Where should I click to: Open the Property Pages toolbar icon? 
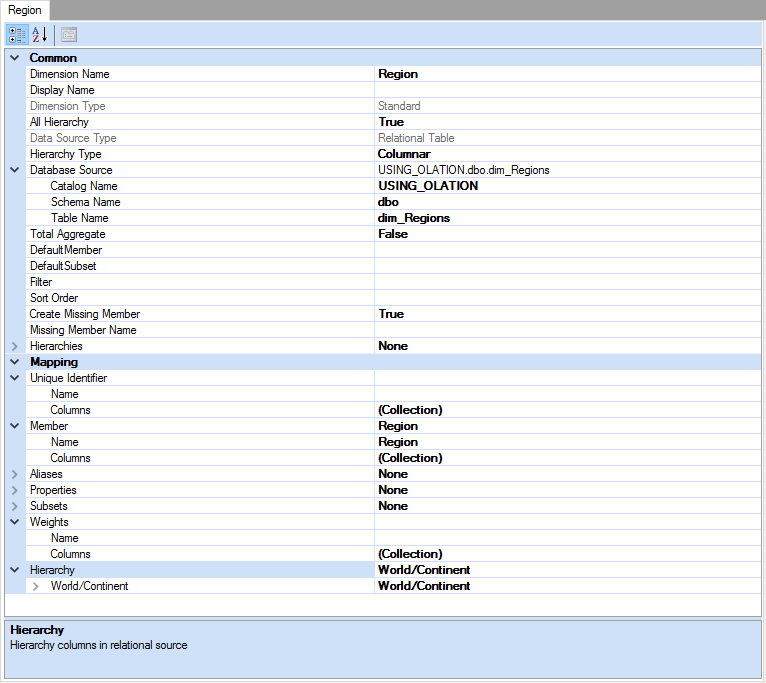click(69, 35)
